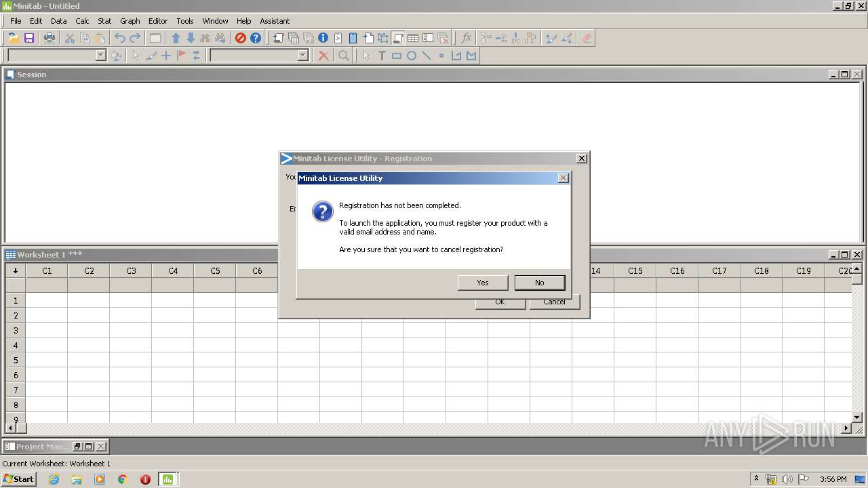868x488 pixels.
Task: Open the Stat menu
Action: (104, 21)
